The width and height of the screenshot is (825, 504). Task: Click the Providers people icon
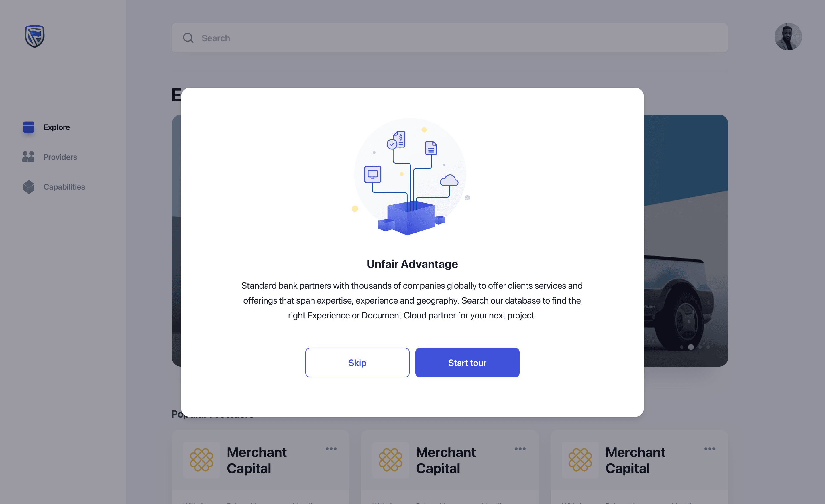click(28, 157)
